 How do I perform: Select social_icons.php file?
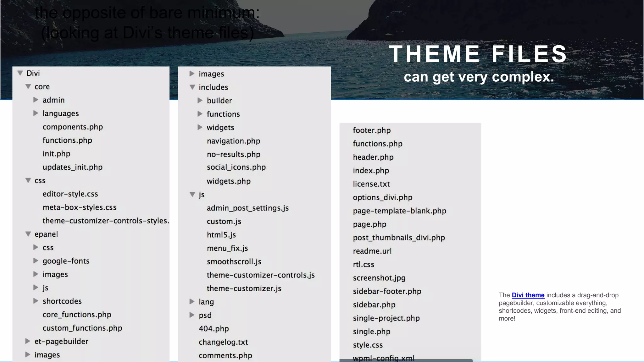[236, 167]
